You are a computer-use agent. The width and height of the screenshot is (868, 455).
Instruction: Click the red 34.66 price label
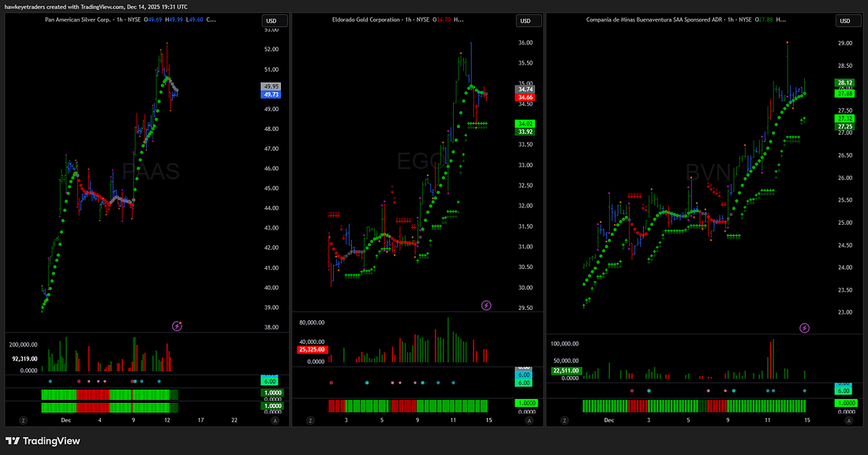[x=526, y=98]
